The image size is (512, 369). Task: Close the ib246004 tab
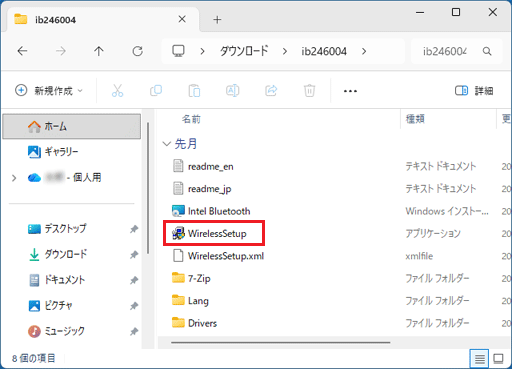click(182, 19)
